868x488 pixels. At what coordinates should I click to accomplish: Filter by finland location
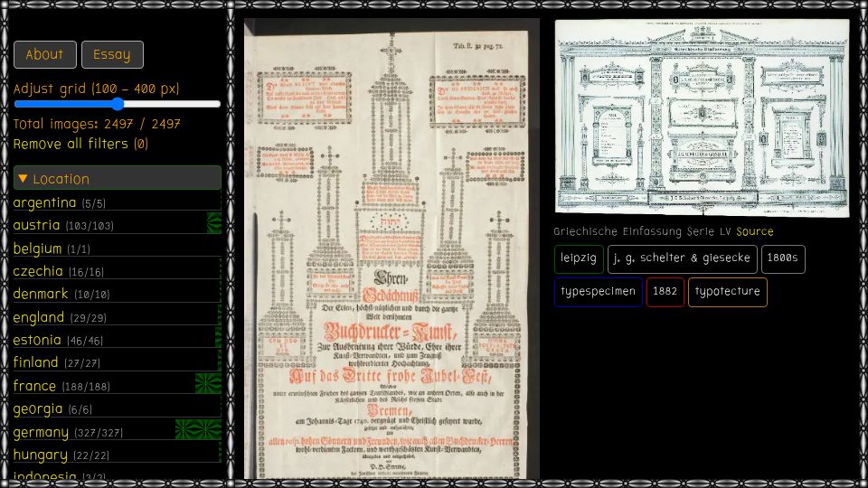click(56, 362)
